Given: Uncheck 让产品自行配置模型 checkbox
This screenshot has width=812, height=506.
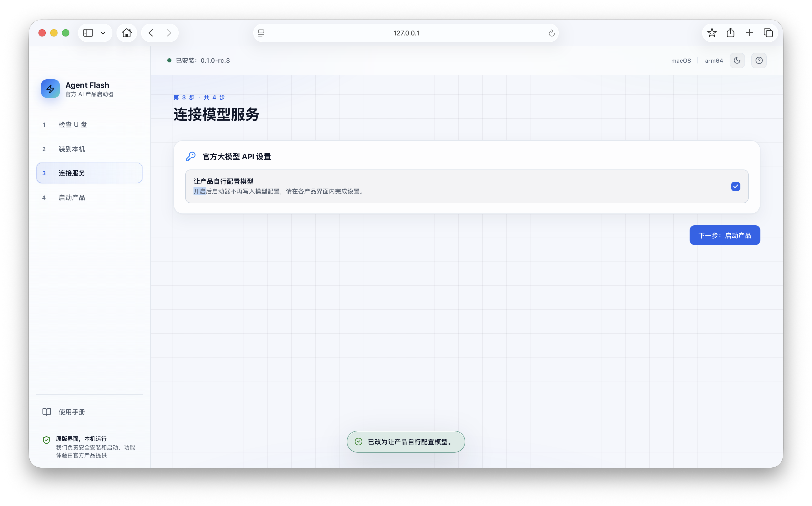Looking at the screenshot, I should pyautogui.click(x=736, y=186).
